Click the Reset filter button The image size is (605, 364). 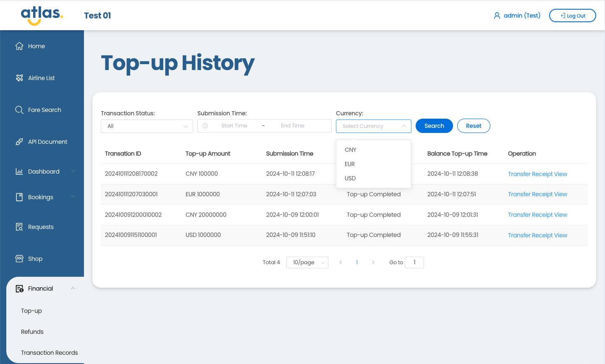click(x=473, y=126)
